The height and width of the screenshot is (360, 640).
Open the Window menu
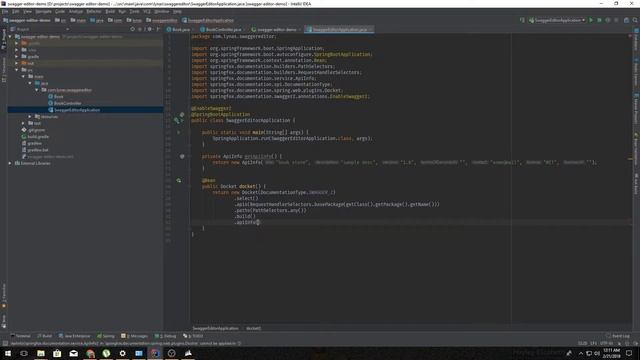click(162, 11)
